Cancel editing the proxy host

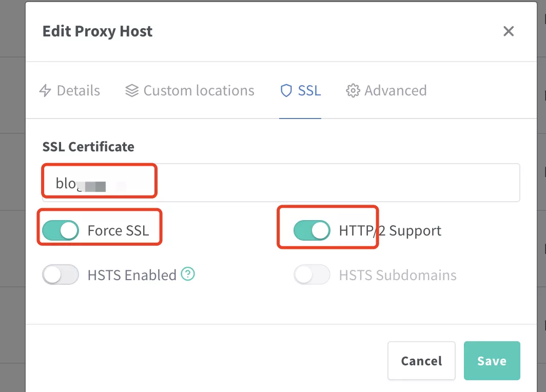click(x=421, y=361)
